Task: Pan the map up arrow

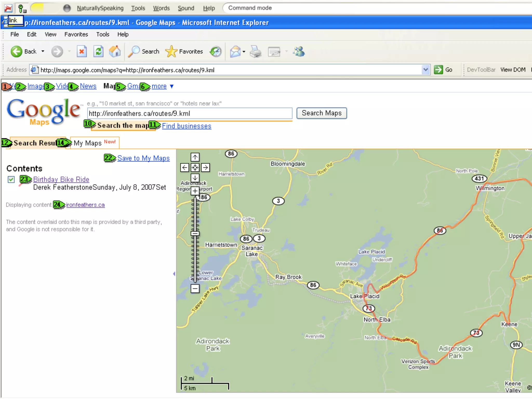Action: click(195, 157)
